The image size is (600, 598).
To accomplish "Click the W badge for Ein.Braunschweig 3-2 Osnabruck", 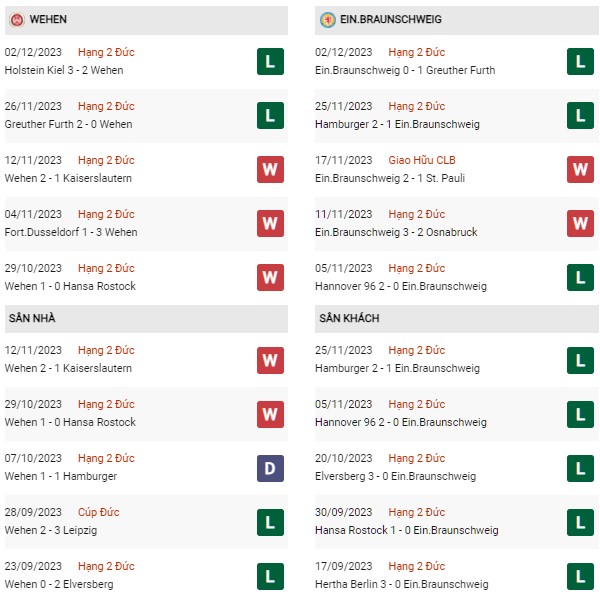I will click(x=580, y=223).
